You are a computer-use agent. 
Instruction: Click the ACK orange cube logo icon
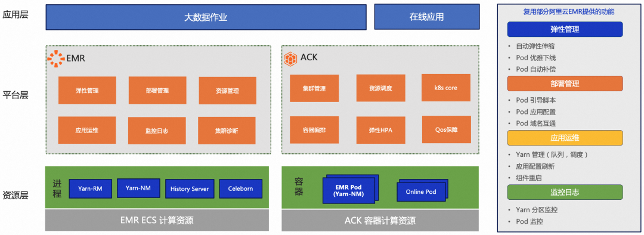[x=290, y=58]
